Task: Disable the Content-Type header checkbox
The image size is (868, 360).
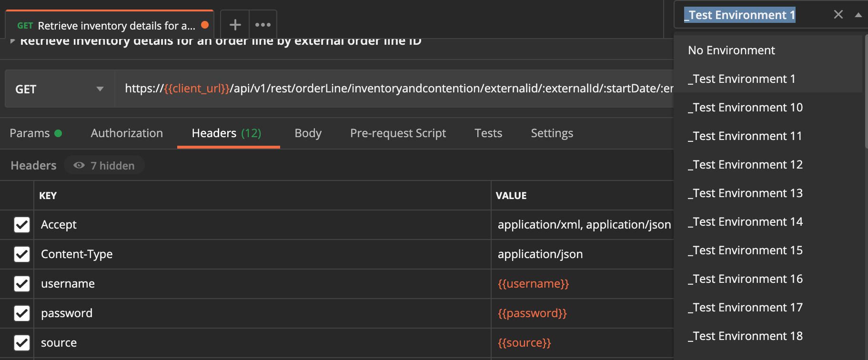Action: click(22, 254)
